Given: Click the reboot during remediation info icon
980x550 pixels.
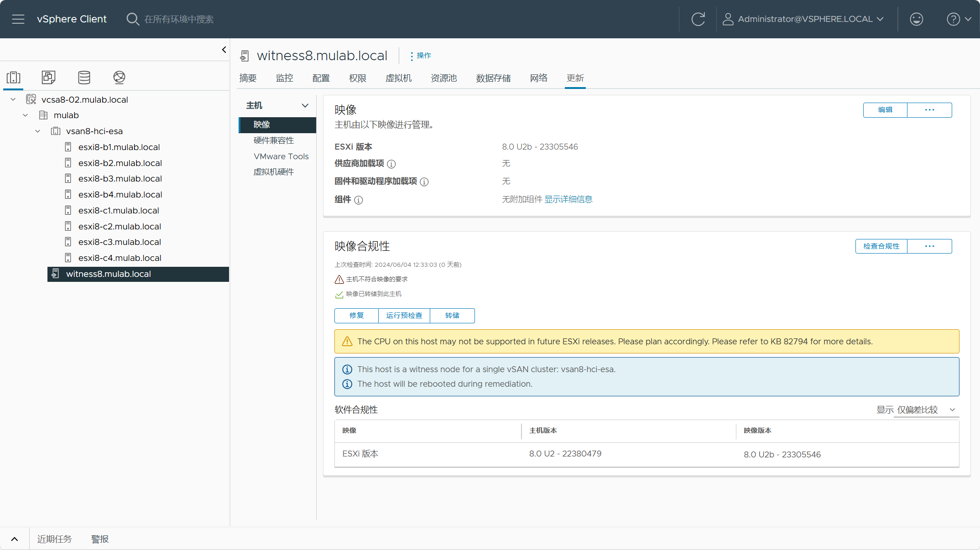Looking at the screenshot, I should (x=347, y=384).
